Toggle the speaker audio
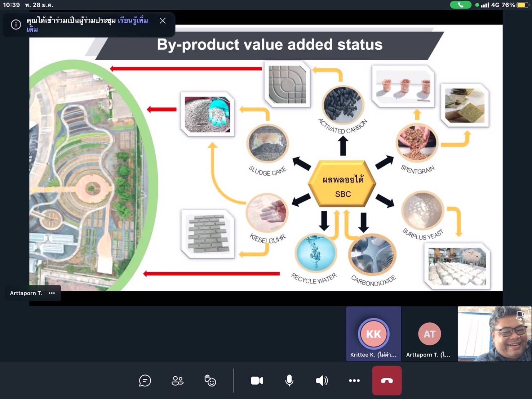This screenshot has width=532, height=399. tap(322, 381)
